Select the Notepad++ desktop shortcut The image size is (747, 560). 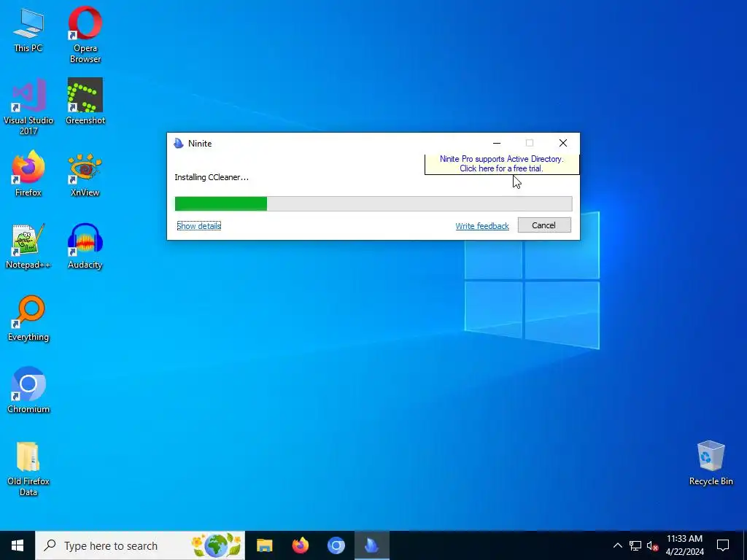(28, 246)
